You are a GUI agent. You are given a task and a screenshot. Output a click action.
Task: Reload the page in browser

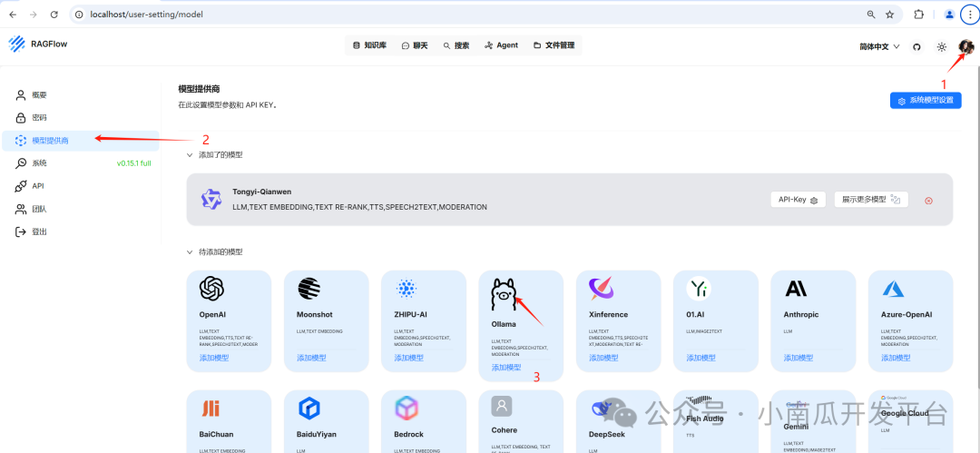(x=54, y=15)
